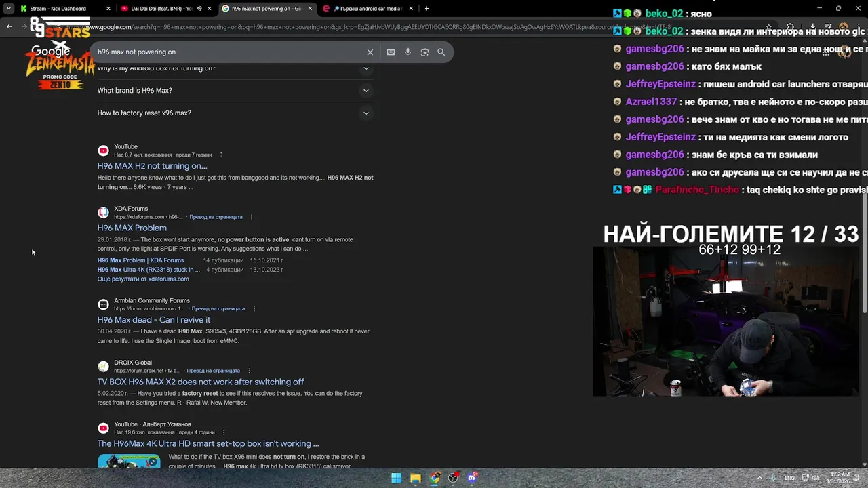This screenshot has width=868, height=488.
Task: Open the on-screen keyboard input tool
Action: coord(391,52)
